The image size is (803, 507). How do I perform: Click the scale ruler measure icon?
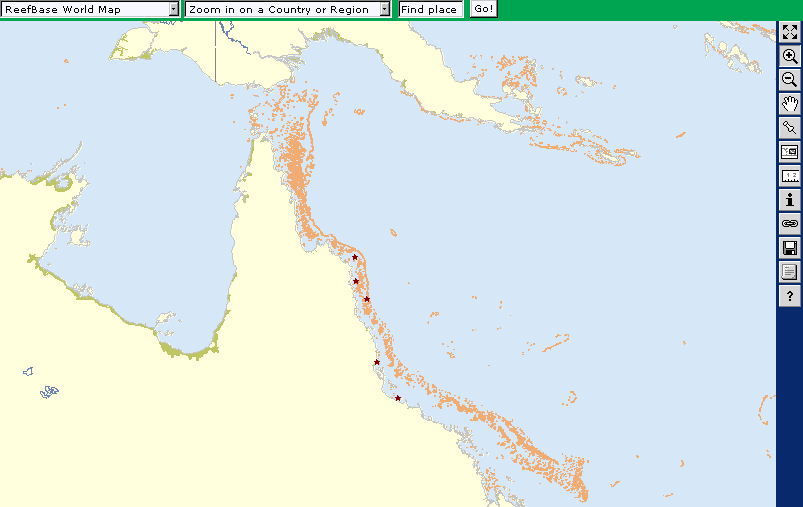[789, 176]
